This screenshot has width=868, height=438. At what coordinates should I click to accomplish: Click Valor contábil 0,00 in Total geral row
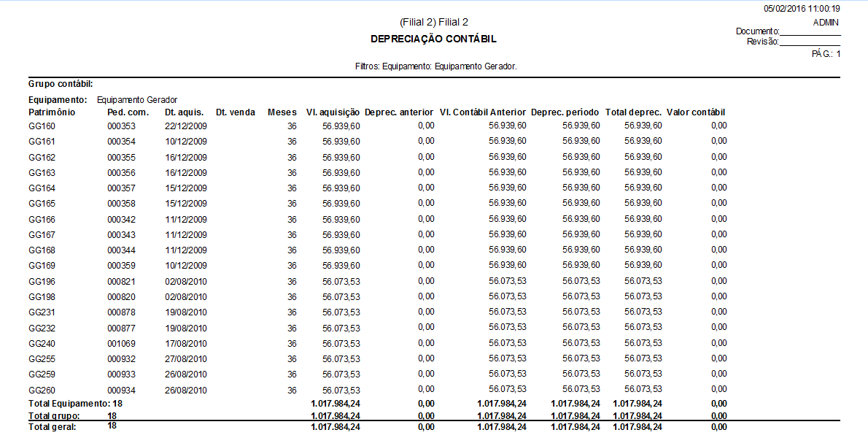[x=718, y=427]
